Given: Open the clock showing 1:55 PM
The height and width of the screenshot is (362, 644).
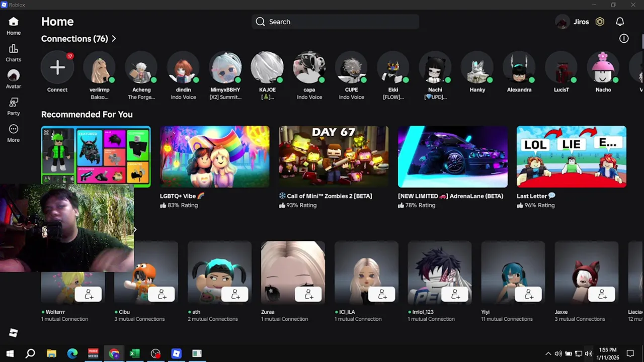Looking at the screenshot, I should [608, 353].
